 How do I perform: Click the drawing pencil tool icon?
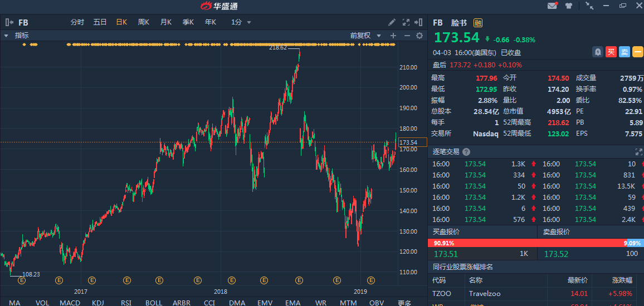[x=392, y=22]
